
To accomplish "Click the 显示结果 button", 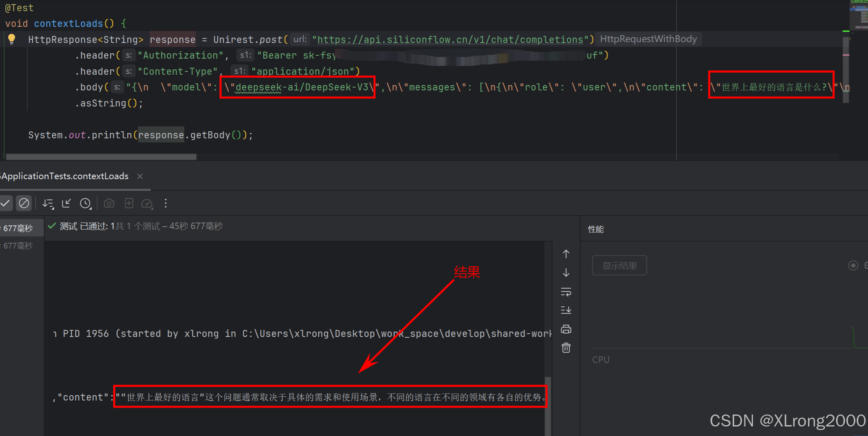I will [619, 265].
